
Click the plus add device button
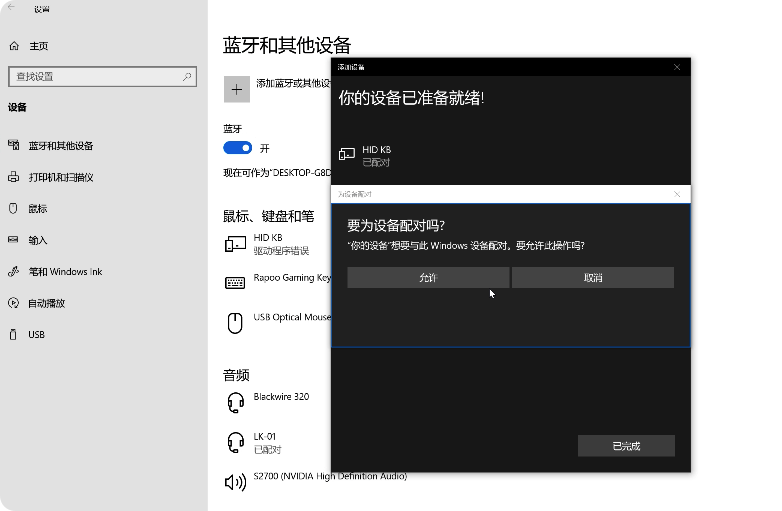[236, 90]
